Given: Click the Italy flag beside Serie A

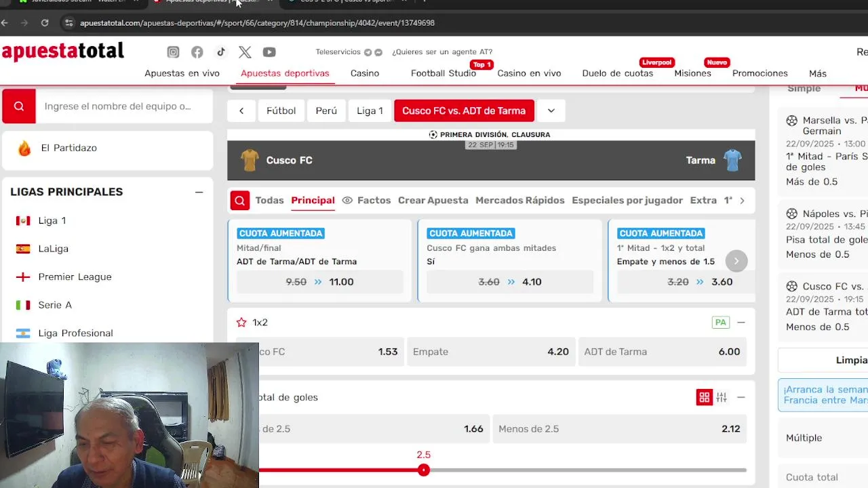Looking at the screenshot, I should (x=23, y=305).
